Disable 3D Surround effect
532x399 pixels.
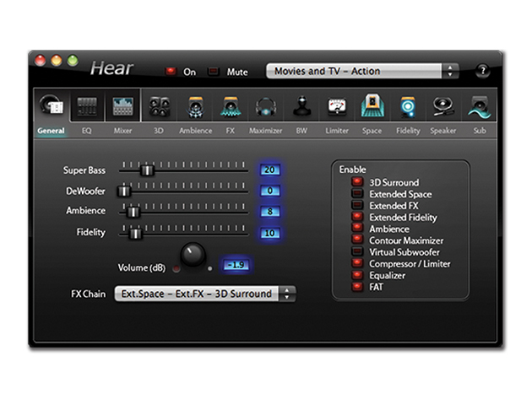[x=357, y=181]
